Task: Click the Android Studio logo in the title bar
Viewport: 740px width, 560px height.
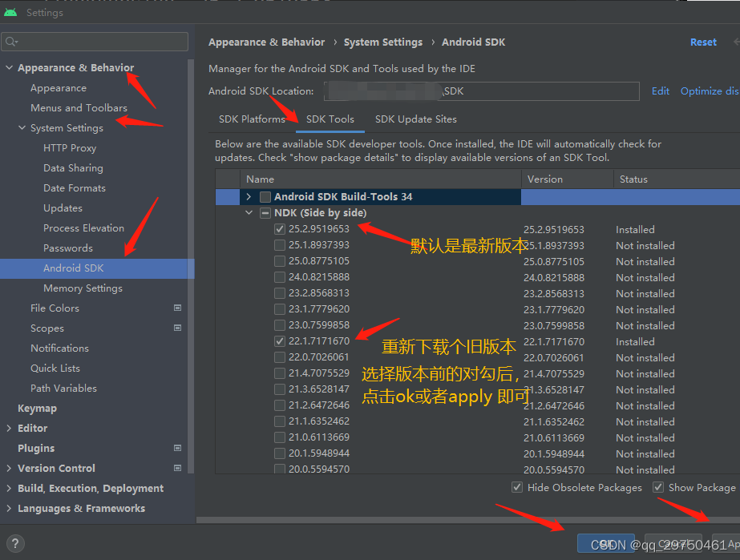Action: click(x=11, y=12)
